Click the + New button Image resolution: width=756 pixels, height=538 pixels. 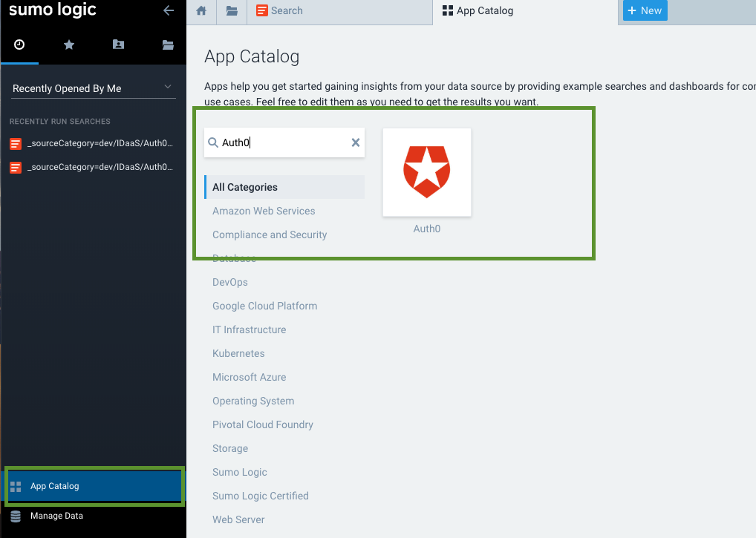pyautogui.click(x=644, y=10)
